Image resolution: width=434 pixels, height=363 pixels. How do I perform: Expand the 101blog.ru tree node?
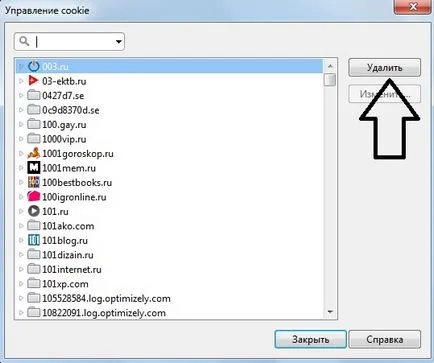(21, 240)
